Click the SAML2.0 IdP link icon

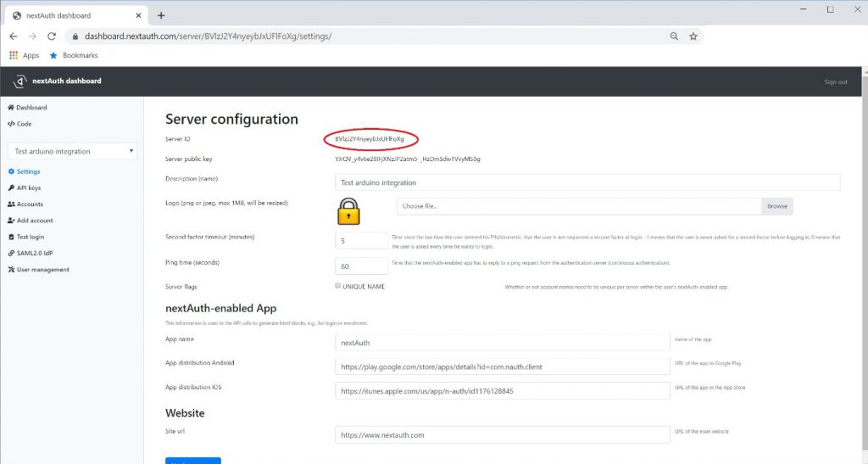(x=11, y=253)
